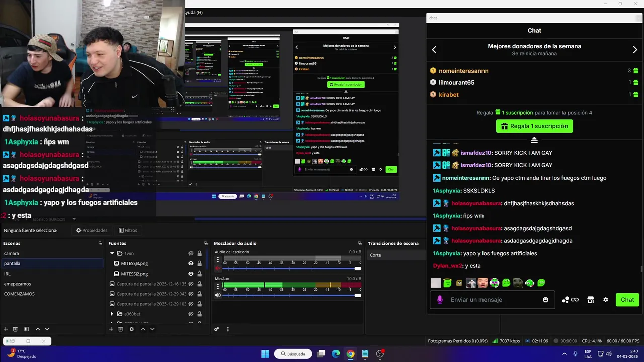Select the IRL scene

point(52,274)
